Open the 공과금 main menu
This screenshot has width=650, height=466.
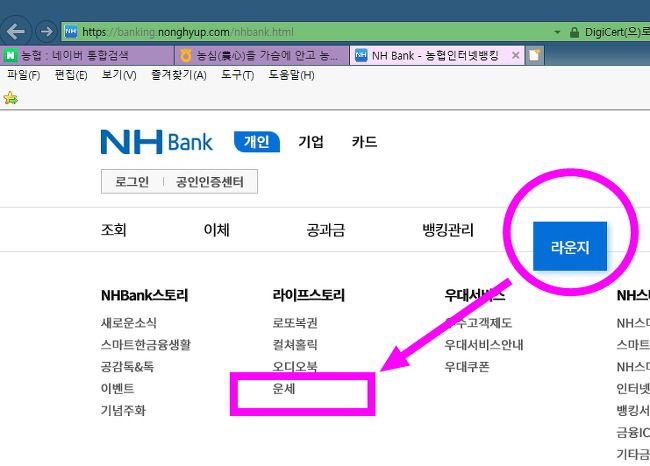coord(325,230)
